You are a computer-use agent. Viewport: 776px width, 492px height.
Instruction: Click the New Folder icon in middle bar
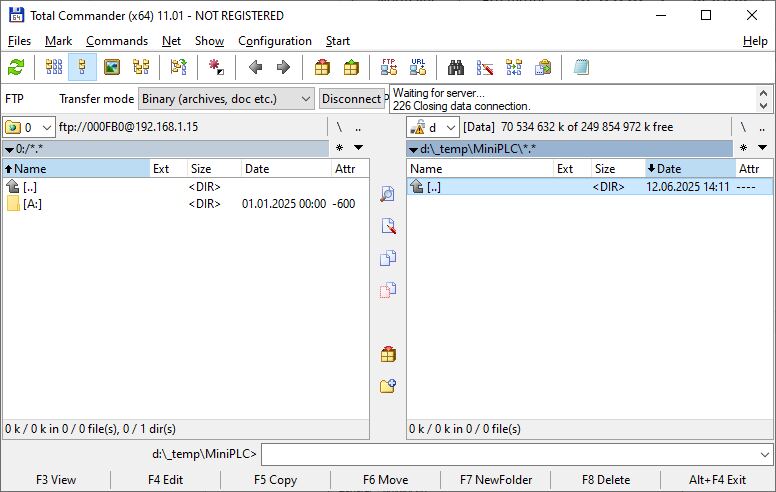388,386
